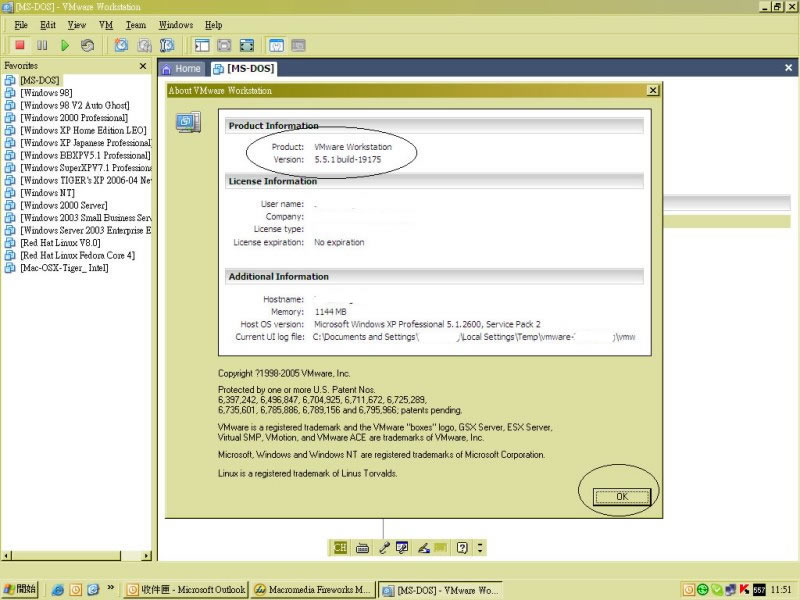Screen dimensions: 800x600
Task: Open the VM menu
Action: pyautogui.click(x=106, y=24)
